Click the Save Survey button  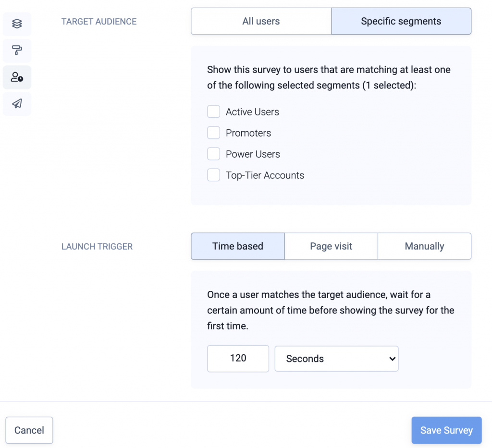pyautogui.click(x=446, y=430)
